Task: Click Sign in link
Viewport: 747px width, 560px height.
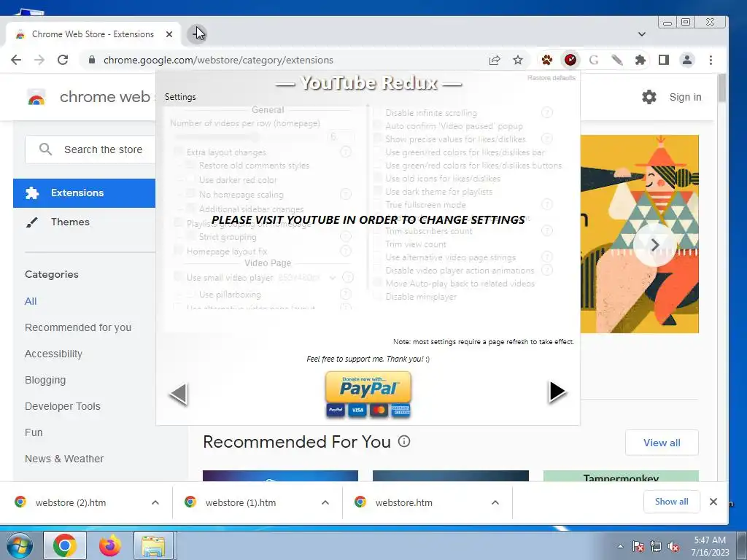Action: 685,97
